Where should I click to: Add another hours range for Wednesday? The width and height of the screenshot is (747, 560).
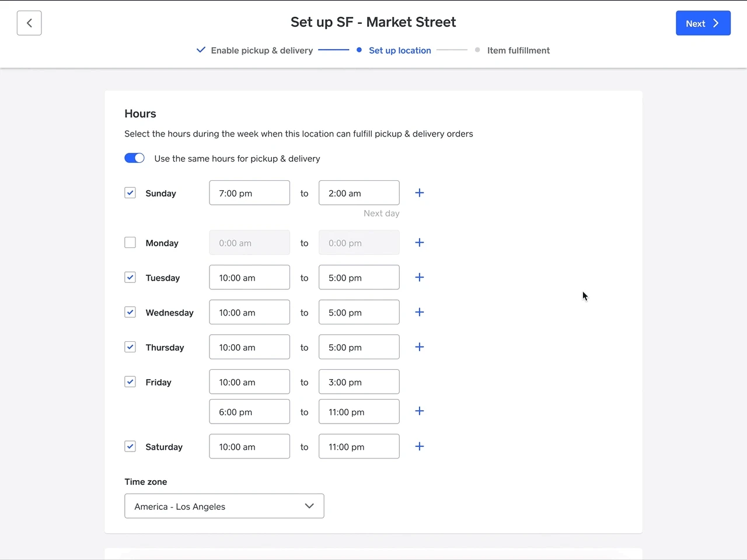420,312
